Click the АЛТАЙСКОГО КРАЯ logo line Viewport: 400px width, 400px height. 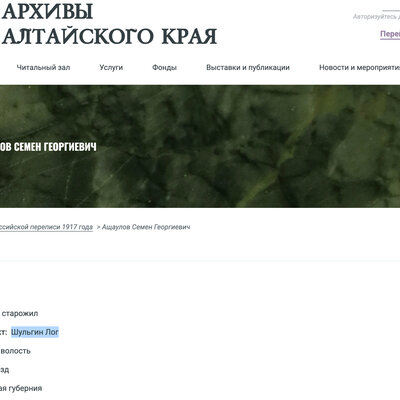pyautogui.click(x=109, y=36)
